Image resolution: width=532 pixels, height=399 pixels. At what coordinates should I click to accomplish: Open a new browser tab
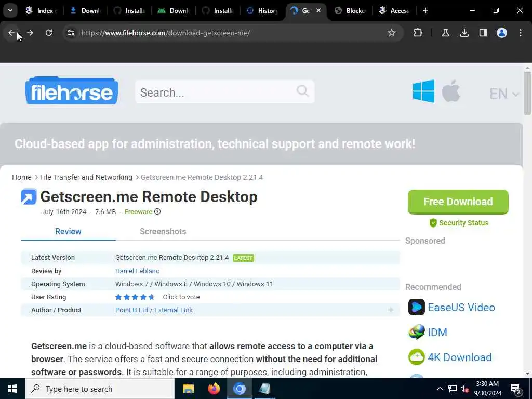(x=425, y=10)
